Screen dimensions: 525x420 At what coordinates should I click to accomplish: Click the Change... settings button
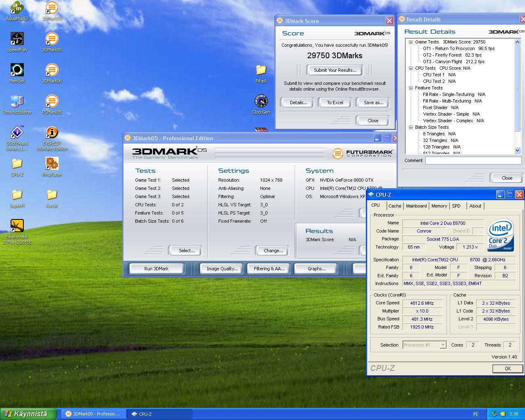(x=273, y=251)
